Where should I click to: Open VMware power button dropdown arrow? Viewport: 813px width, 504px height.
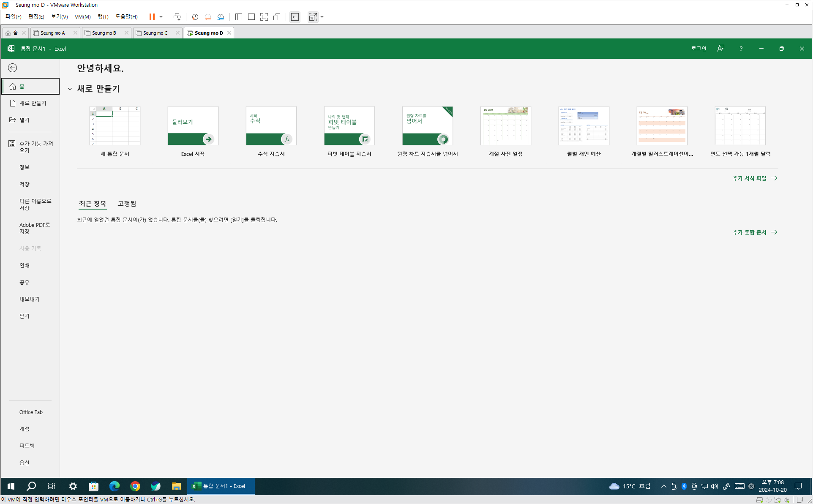pos(161,17)
